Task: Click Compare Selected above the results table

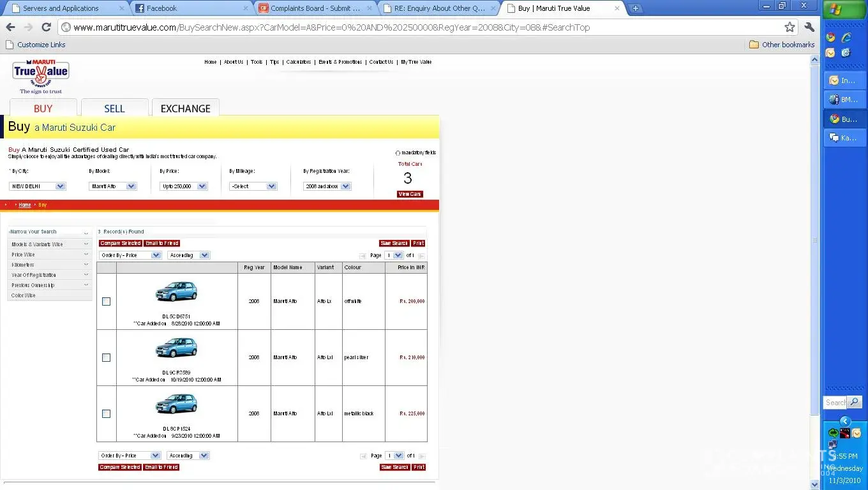Action: (x=120, y=243)
